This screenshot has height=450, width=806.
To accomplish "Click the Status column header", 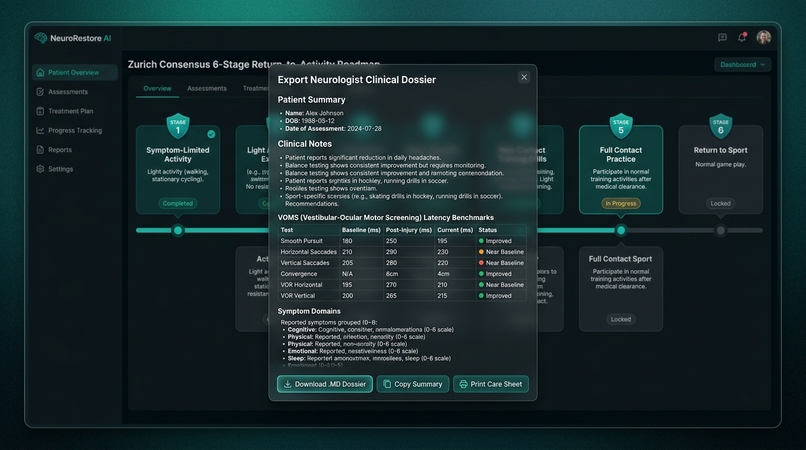I will pos(488,230).
